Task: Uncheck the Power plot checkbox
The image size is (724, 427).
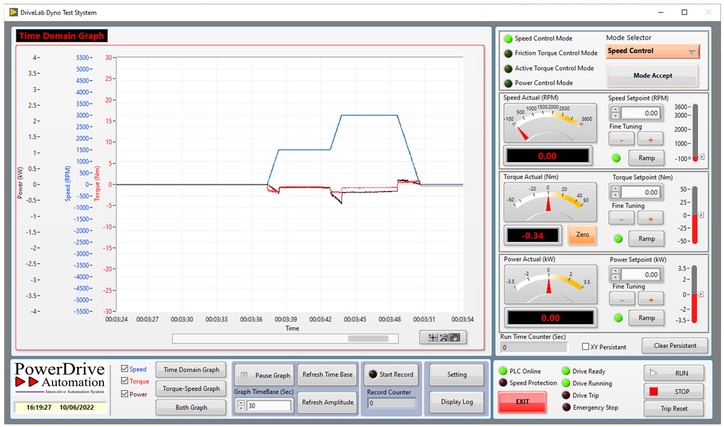Action: (x=124, y=394)
